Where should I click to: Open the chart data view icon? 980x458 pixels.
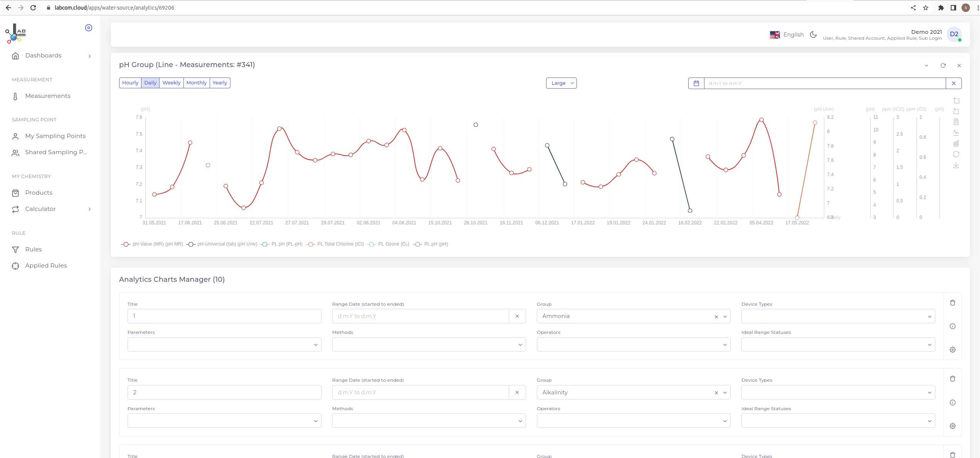[956, 122]
